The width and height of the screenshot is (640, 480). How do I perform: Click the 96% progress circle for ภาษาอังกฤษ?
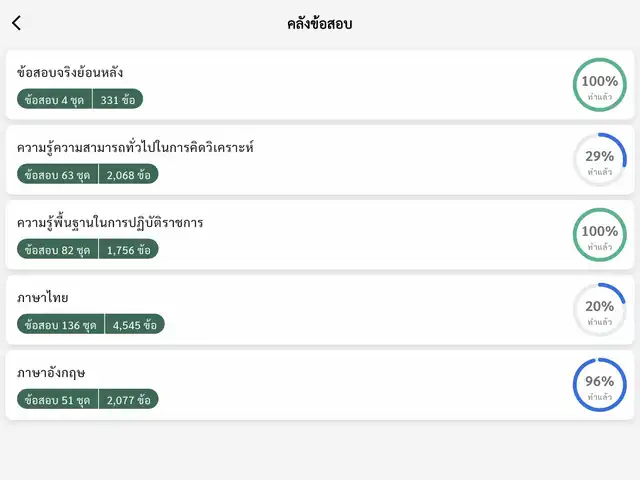click(x=599, y=385)
